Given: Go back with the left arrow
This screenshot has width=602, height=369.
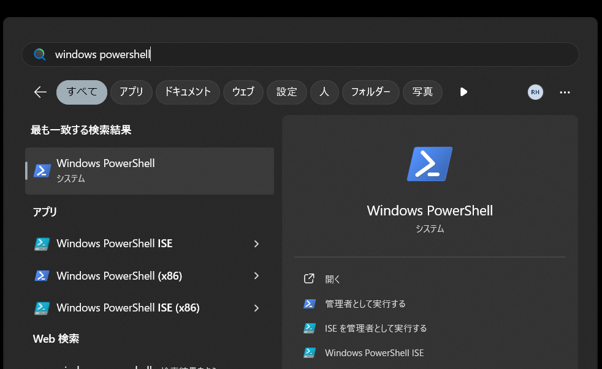Looking at the screenshot, I should (x=40, y=92).
